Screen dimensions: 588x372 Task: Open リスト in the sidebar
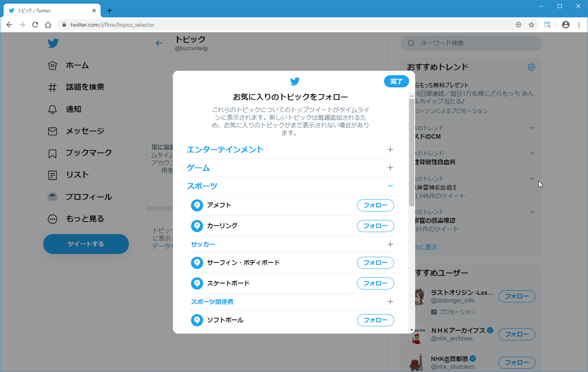click(x=68, y=175)
